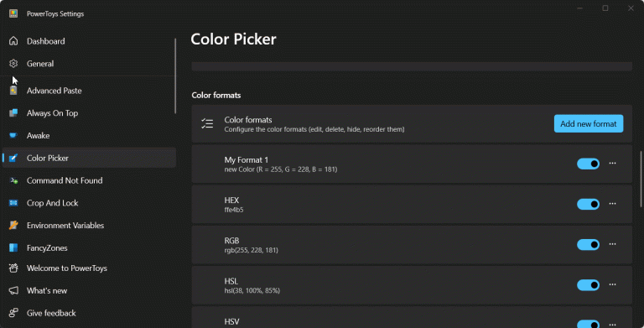Click the General gear icon
This screenshot has width=644, height=328.
[x=13, y=64]
